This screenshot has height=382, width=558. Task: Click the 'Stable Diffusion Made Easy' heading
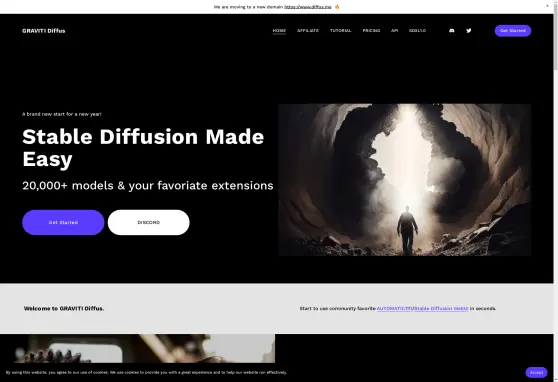click(x=143, y=147)
